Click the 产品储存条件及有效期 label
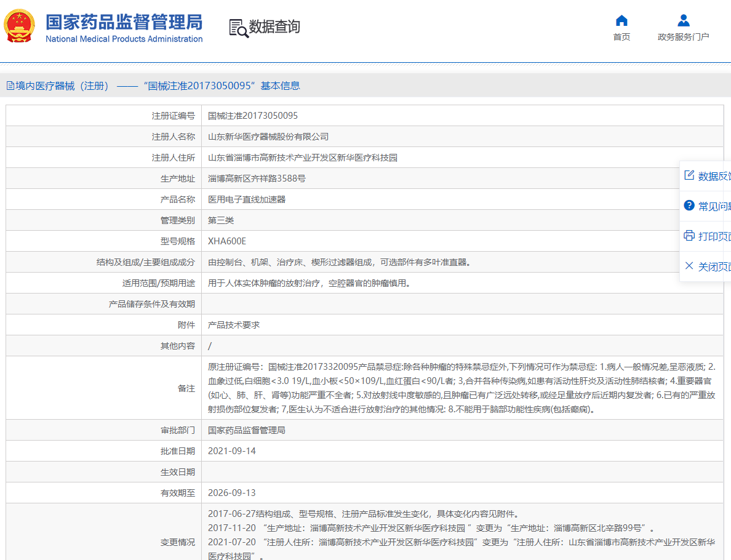Image resolution: width=731 pixels, height=560 pixels. tap(152, 304)
